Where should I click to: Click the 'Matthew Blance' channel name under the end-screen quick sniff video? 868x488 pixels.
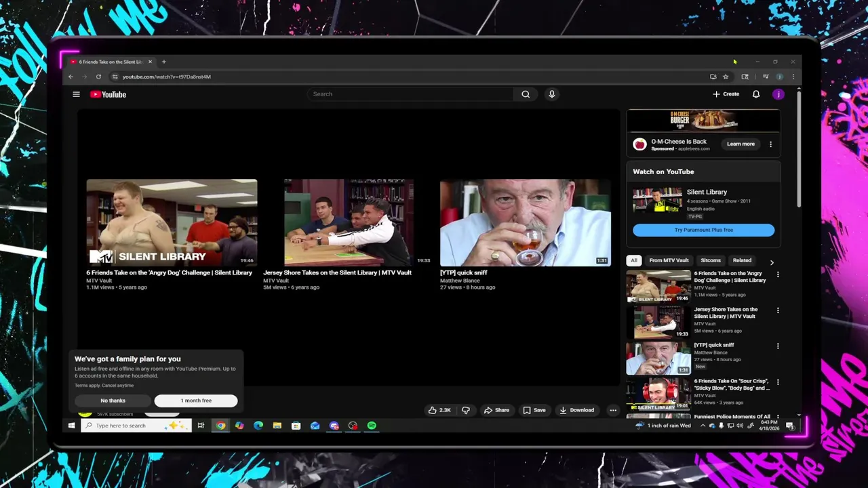460,281
